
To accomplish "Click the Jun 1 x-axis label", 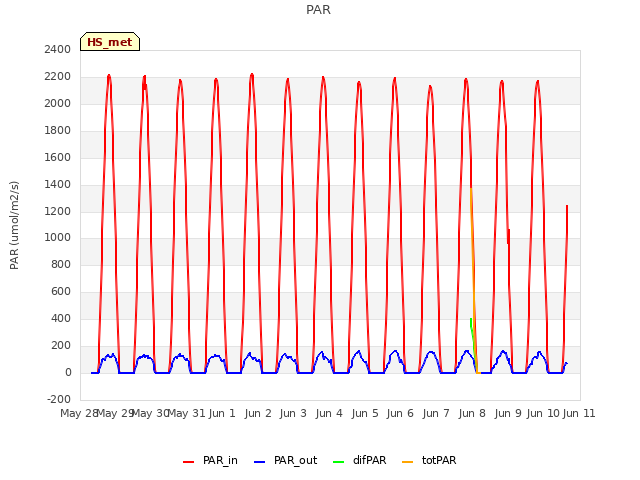I will point(222,414).
